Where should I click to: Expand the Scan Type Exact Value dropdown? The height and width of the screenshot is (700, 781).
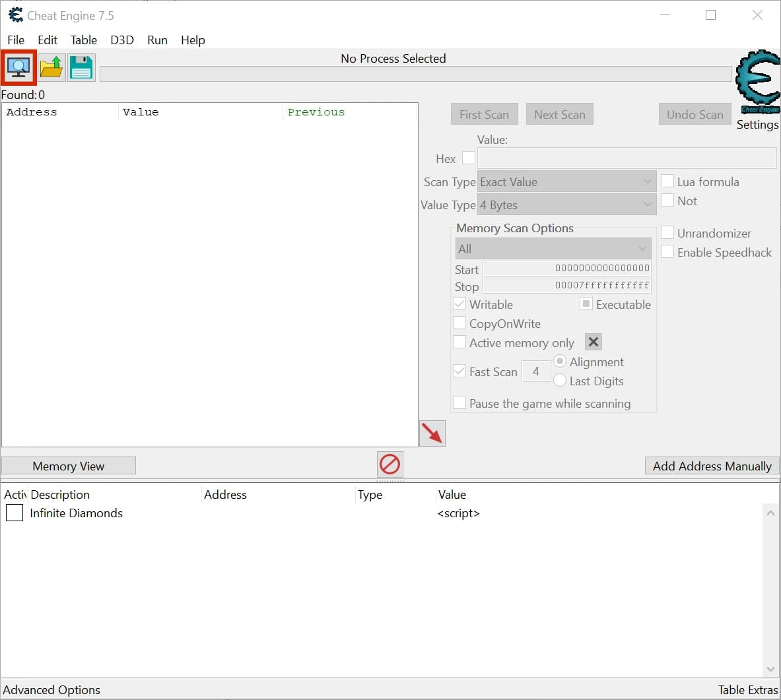click(x=566, y=181)
